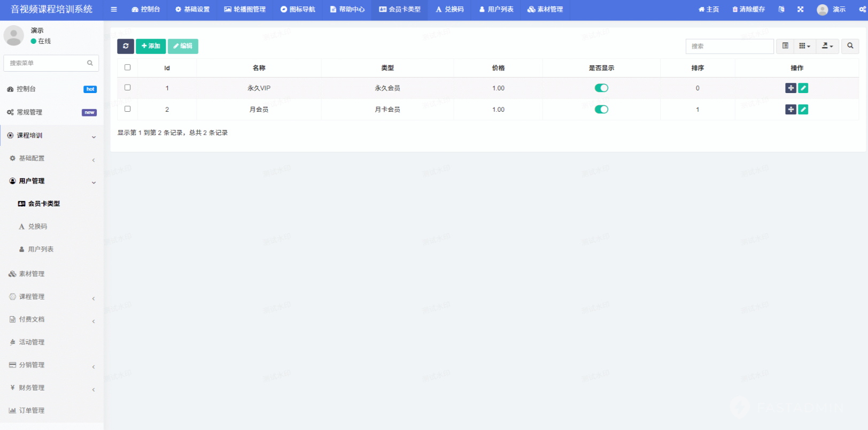Click 清除缓存 in the top bar
868x430 pixels.
[x=748, y=9]
